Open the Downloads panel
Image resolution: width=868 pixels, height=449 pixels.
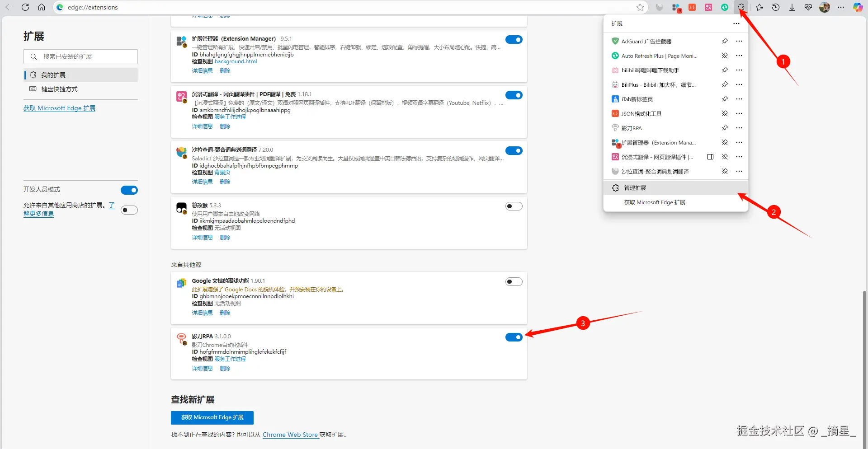tap(792, 7)
